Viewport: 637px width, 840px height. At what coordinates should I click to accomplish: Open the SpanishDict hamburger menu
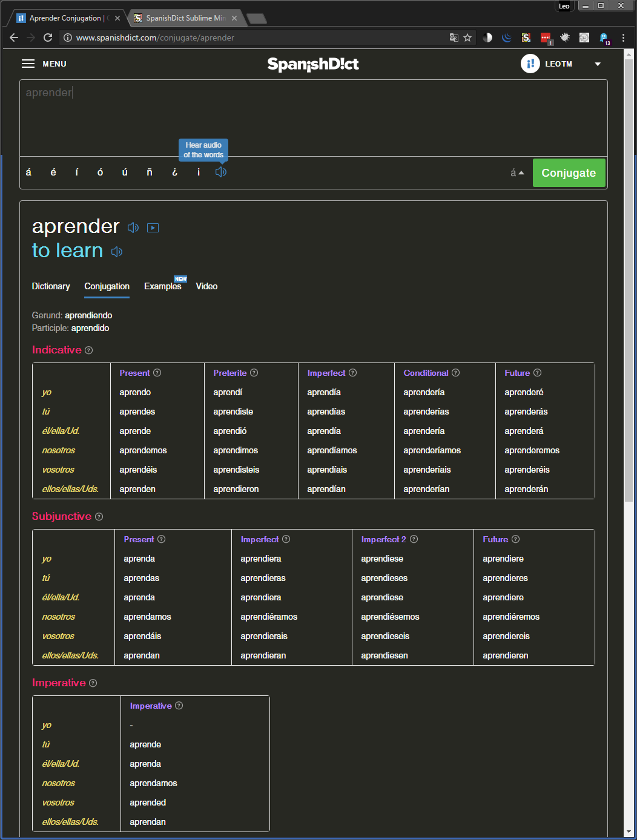28,64
